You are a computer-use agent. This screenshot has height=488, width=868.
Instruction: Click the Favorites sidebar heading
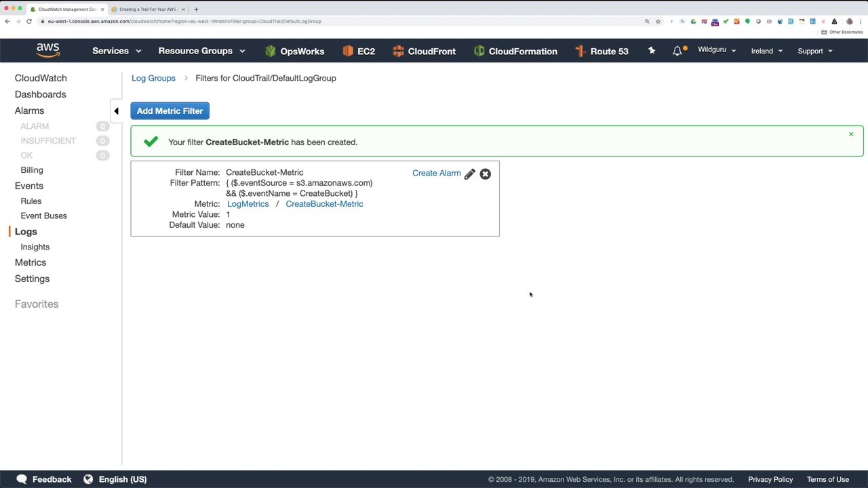37,304
